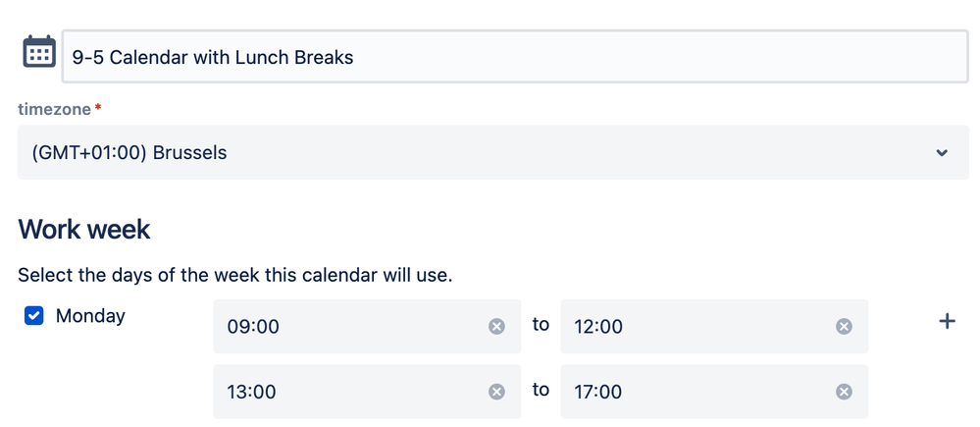This screenshot has width=980, height=427.
Task: Add another time range with plus icon
Action: coord(947,321)
